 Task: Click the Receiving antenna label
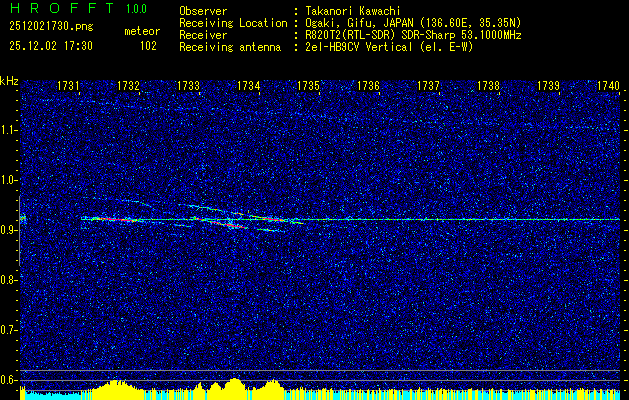click(230, 47)
